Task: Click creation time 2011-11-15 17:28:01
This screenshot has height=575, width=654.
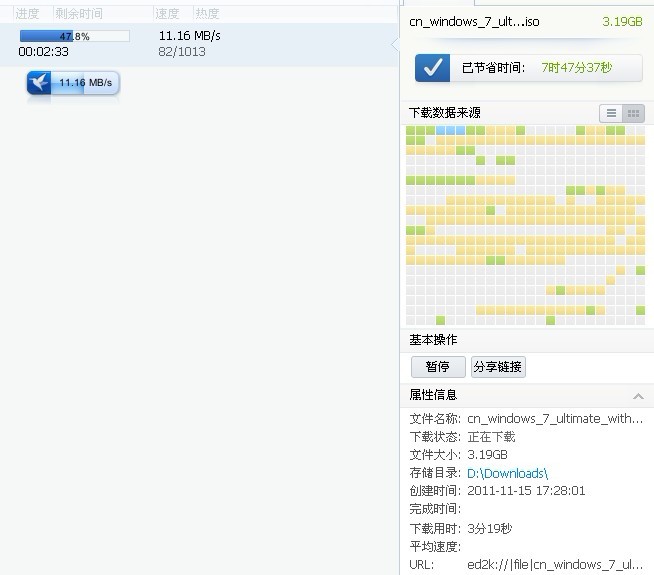Action: 526,491
